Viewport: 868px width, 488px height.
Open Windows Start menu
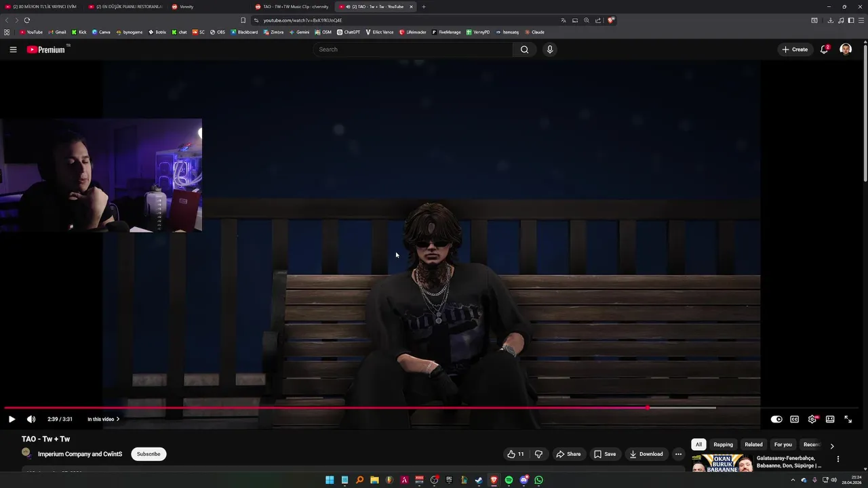[330, 480]
